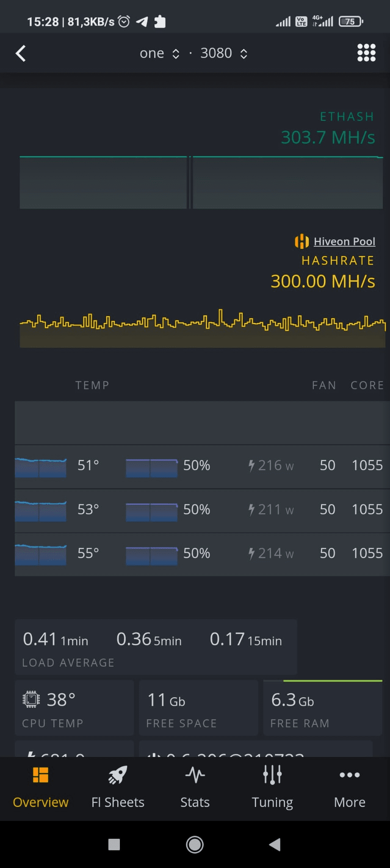This screenshot has height=868, width=390.
Task: Open Tuning sliders icon
Action: [272, 775]
